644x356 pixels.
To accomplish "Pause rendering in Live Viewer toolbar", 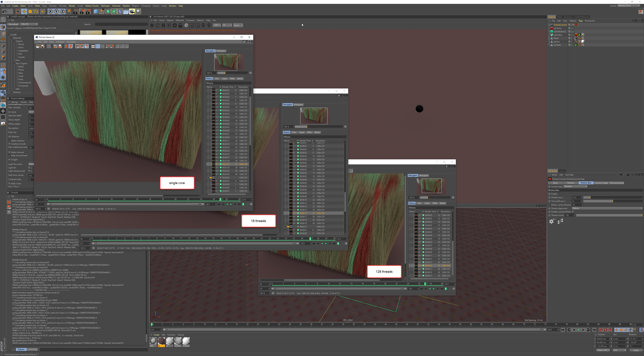I will point(163,25).
